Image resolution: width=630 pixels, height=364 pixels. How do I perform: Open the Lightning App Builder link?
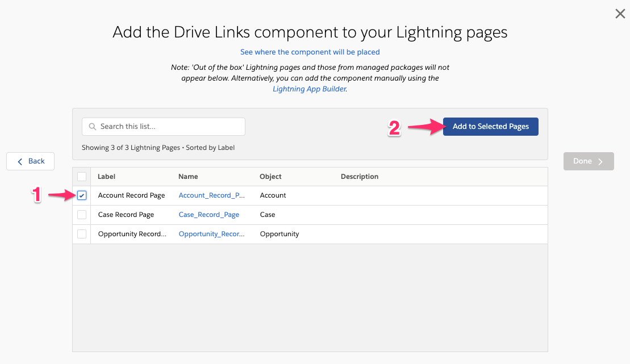tap(310, 89)
